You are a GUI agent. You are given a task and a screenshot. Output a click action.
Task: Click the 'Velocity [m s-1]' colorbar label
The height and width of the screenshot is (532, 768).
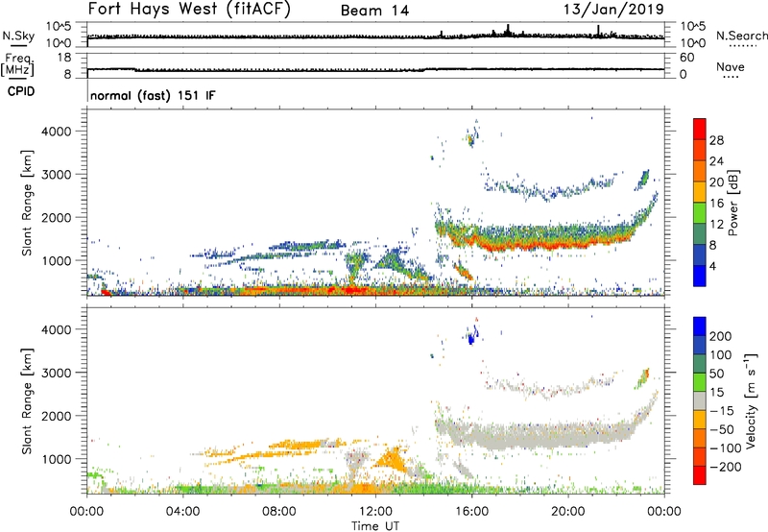[751, 400]
